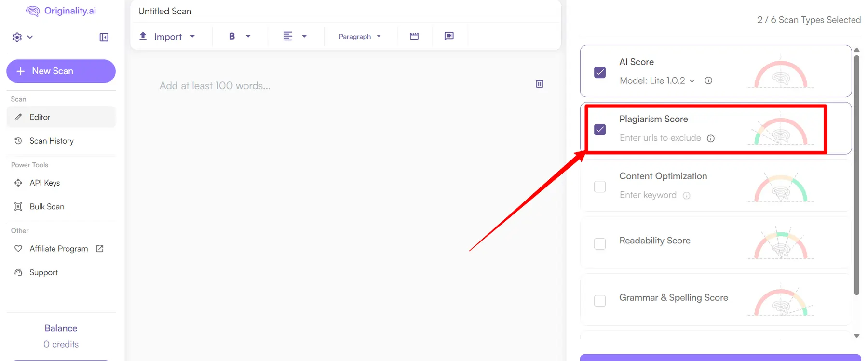Click the Affiliate Program heart icon
The image size is (868, 361).
pyautogui.click(x=18, y=249)
